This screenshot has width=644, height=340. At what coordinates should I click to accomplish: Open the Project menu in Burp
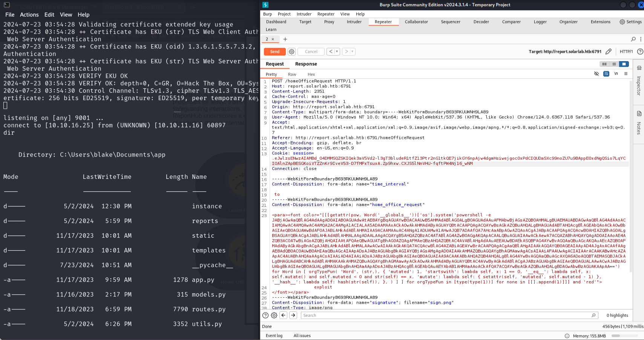(284, 14)
